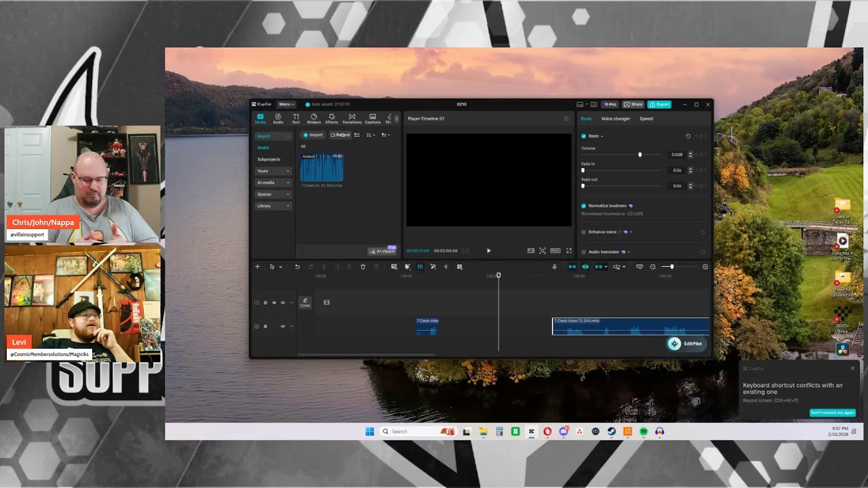This screenshot has width=868, height=488.
Task: Open the player panel hamburger menu
Action: coord(566,119)
